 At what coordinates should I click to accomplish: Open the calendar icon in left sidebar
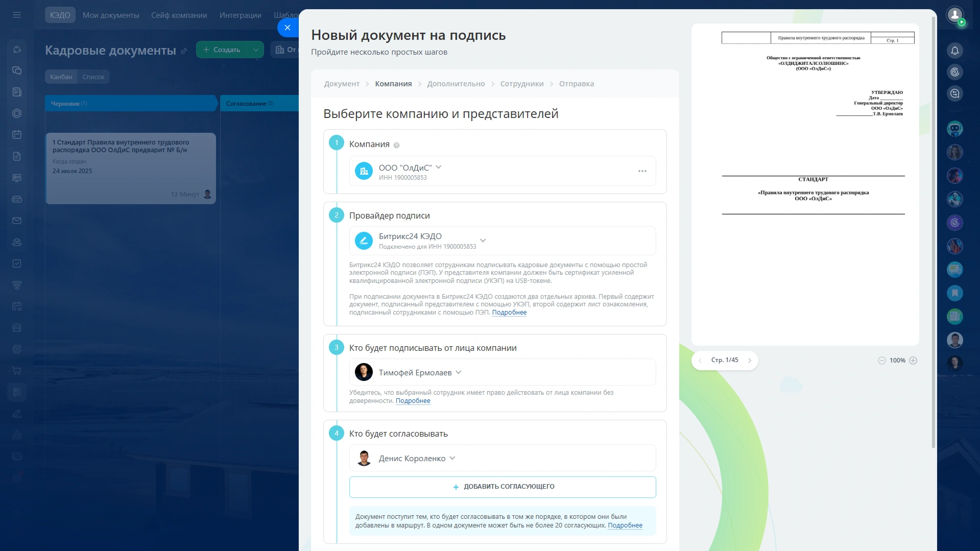[17, 134]
